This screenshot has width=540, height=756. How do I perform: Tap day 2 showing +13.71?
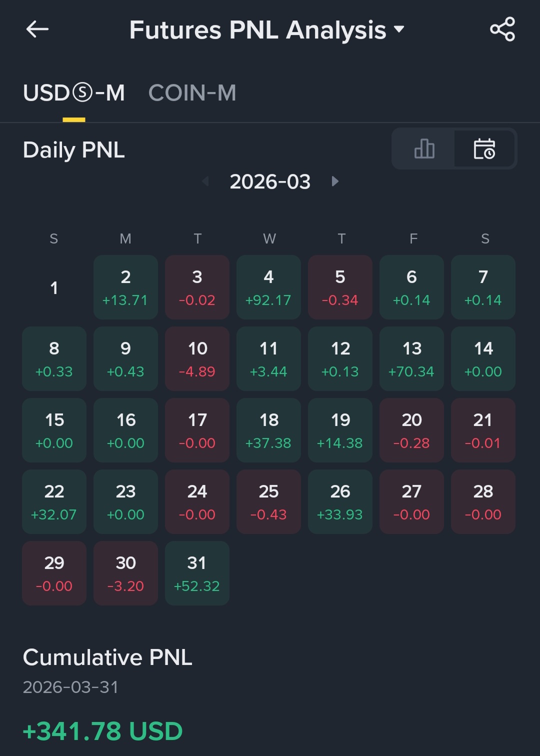coord(125,287)
